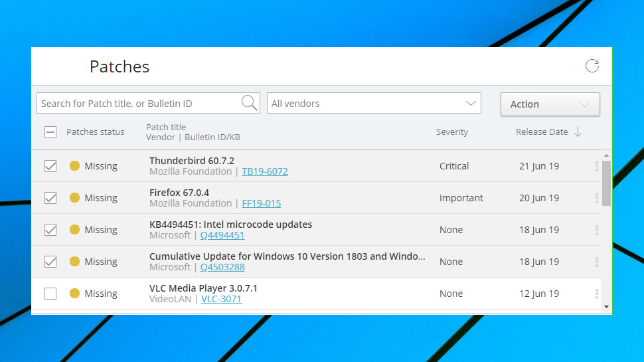Viewport: 644px width, 362px height.
Task: Click Missing status text in Thunderbird row
Action: coord(101,166)
